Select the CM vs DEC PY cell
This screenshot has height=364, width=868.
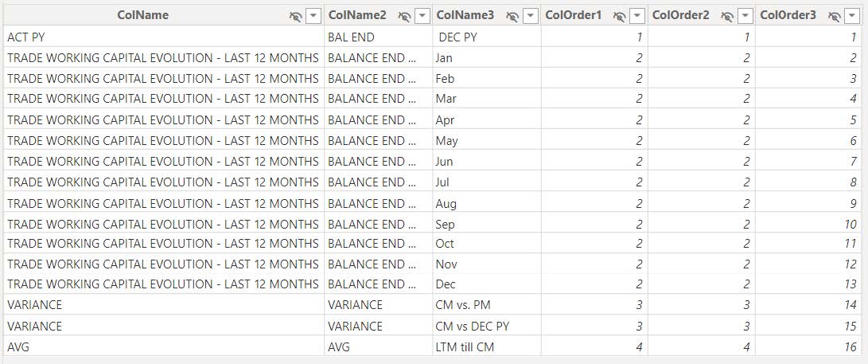coord(473,326)
